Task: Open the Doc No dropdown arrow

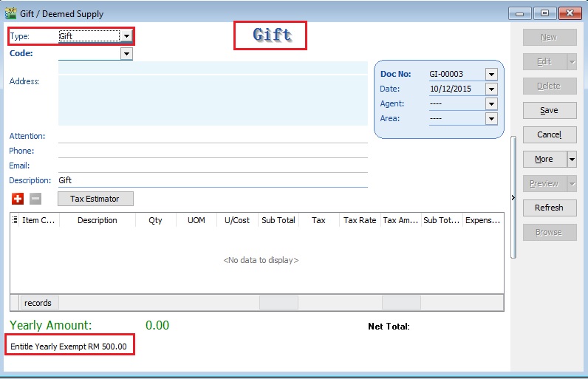Action: click(491, 74)
